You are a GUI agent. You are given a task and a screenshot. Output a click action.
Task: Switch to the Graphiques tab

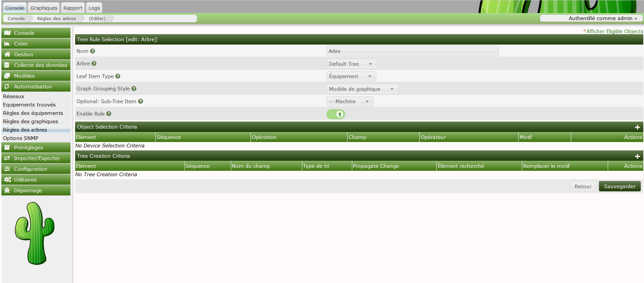pyautogui.click(x=44, y=8)
